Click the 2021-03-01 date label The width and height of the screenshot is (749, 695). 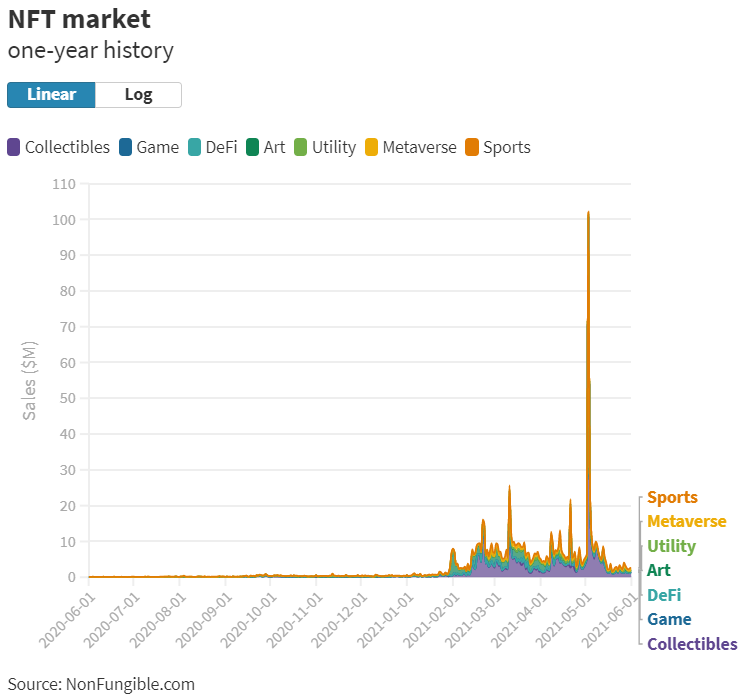[473, 620]
